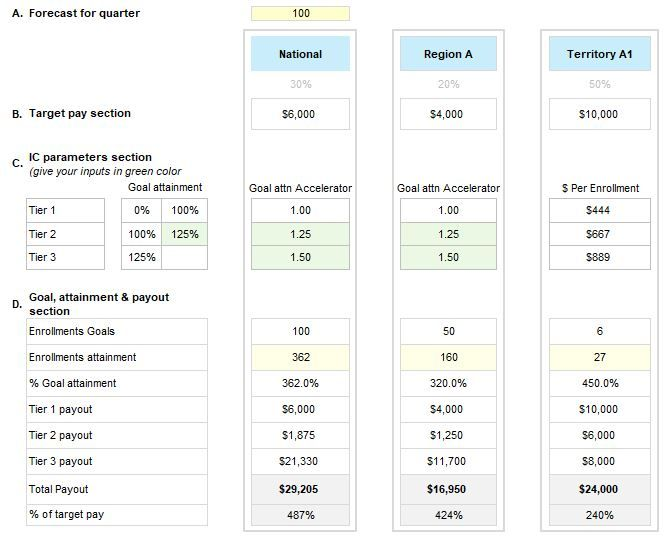Select Region A Tier 3 accelerator cell
The image size is (669, 541).
tap(446, 258)
